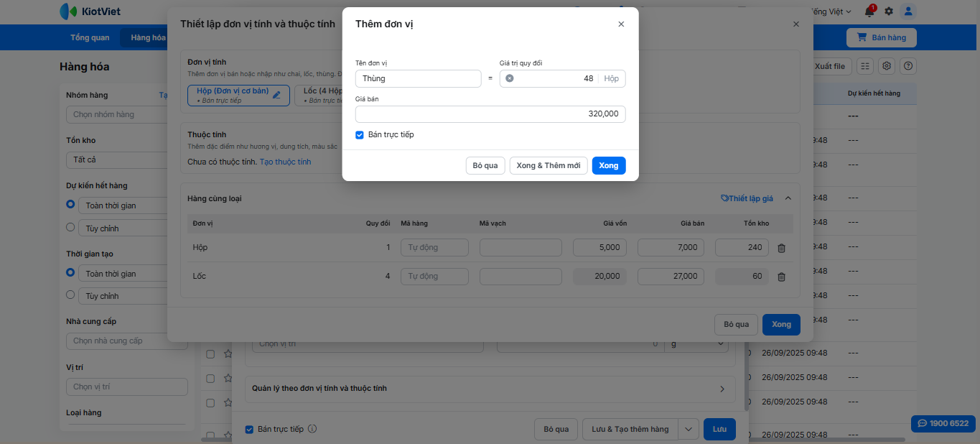Viewport: 980px width, 444px height.
Task: Click Xong to confirm the new unit
Action: pos(608,166)
